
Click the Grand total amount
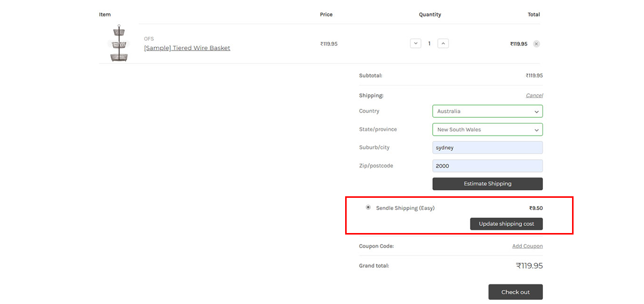[x=529, y=266]
